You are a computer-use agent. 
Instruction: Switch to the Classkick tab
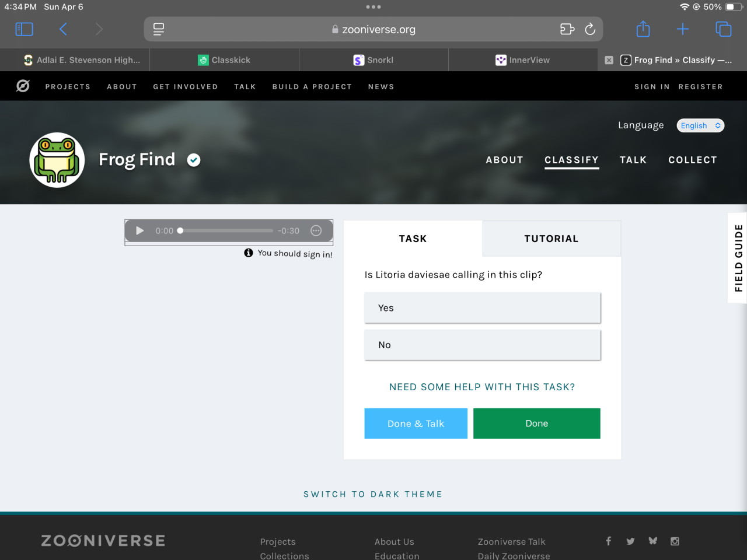(x=224, y=60)
